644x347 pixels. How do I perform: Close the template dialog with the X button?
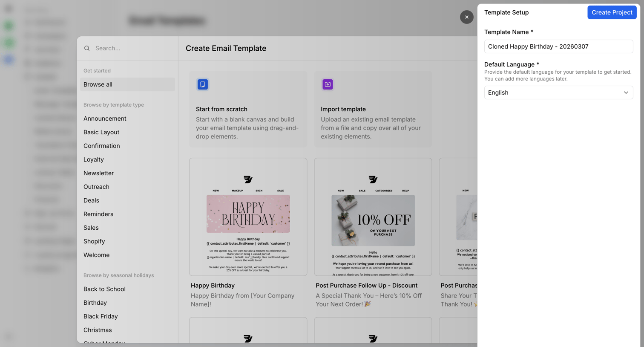(x=467, y=17)
